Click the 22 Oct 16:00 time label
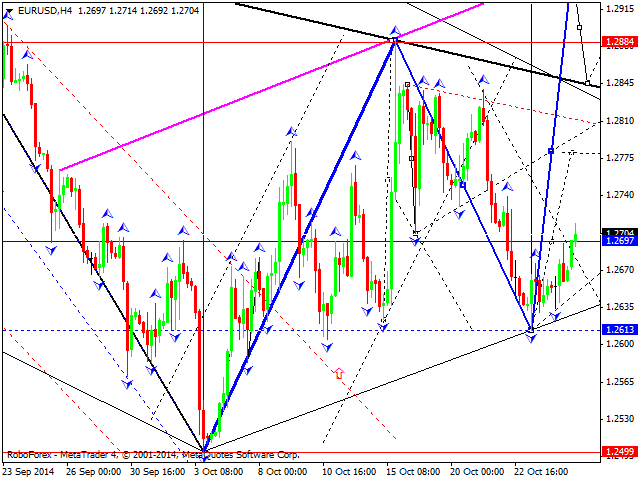This screenshot has height=480, width=640. 541,472
